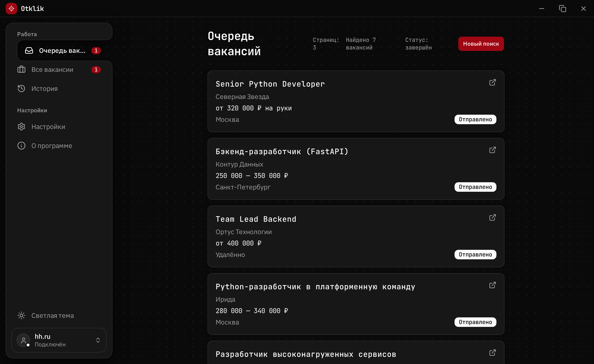Viewport: 594px width, 364px height.
Task: Minimize the Otklik window
Action: (541, 9)
